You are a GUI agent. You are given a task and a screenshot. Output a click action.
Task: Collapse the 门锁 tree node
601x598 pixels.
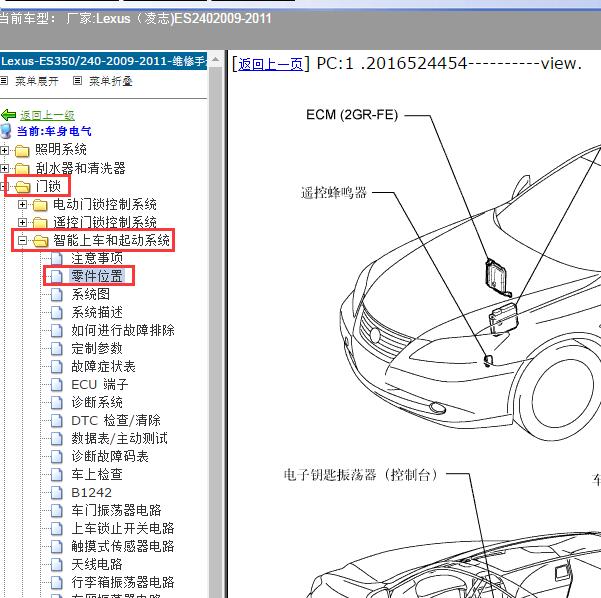tap(3, 186)
